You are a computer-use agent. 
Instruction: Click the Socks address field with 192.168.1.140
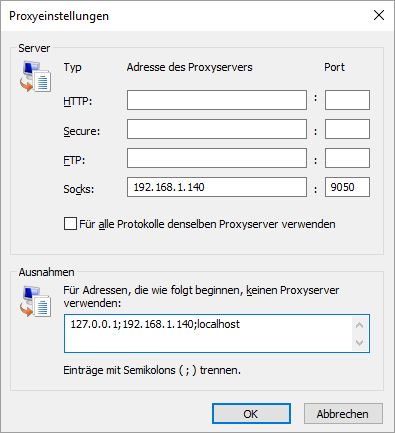point(217,187)
